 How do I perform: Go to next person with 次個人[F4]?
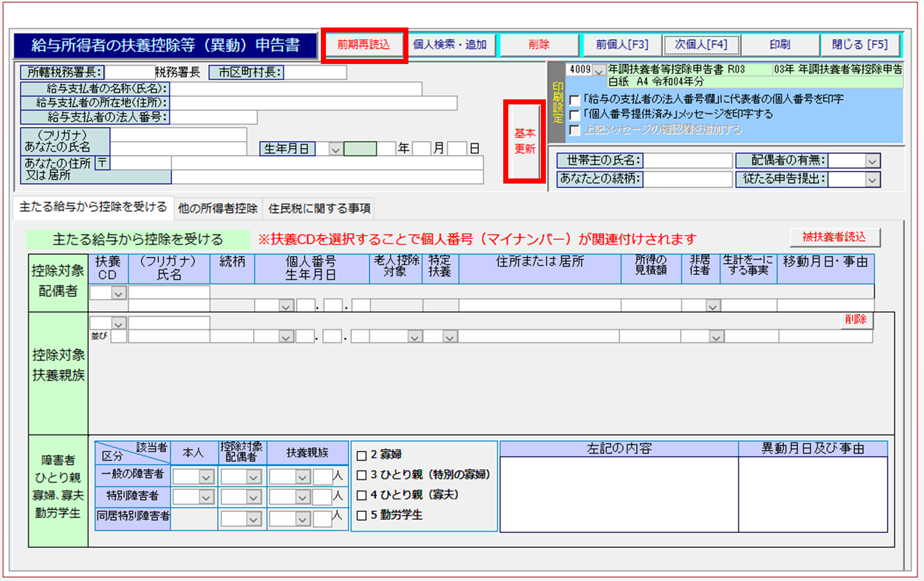pyautogui.click(x=701, y=45)
